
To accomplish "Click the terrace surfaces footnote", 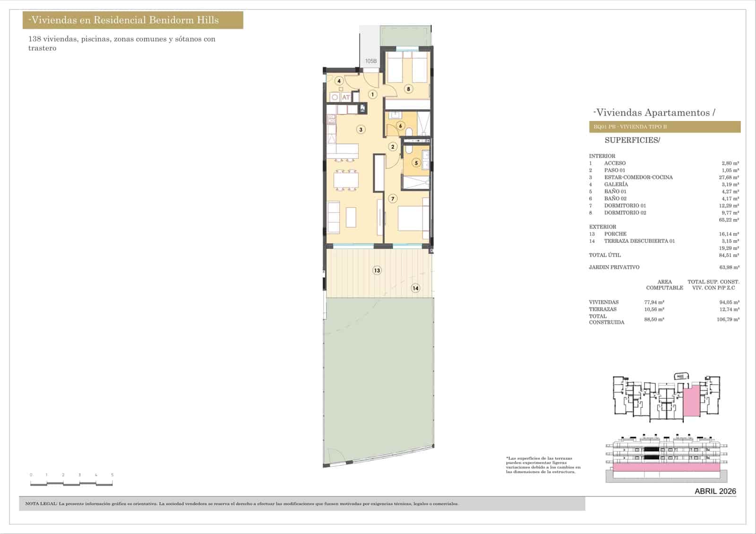I will point(543,465).
